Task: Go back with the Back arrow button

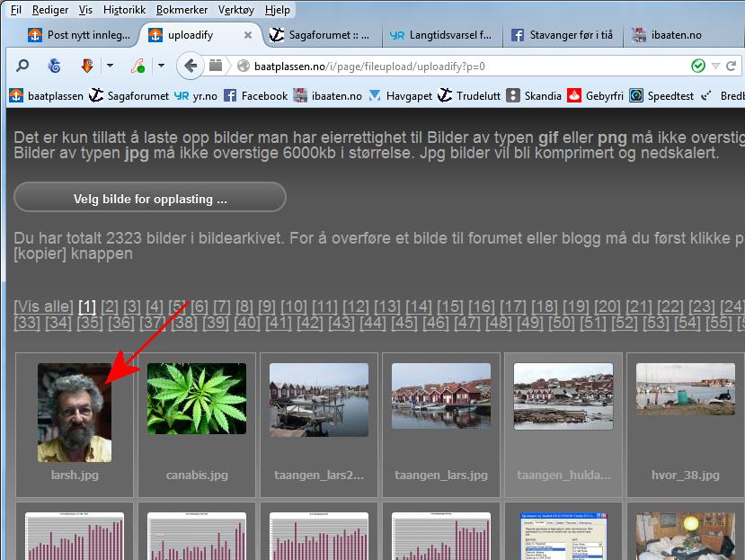Action: point(190,66)
